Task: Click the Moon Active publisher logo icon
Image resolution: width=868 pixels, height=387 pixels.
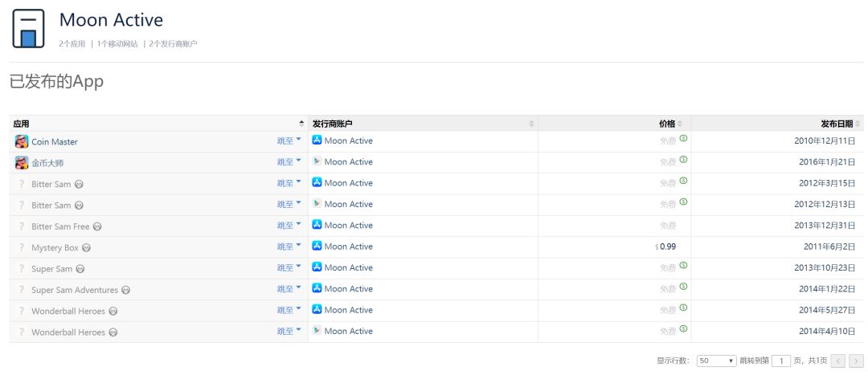Action: (x=28, y=29)
